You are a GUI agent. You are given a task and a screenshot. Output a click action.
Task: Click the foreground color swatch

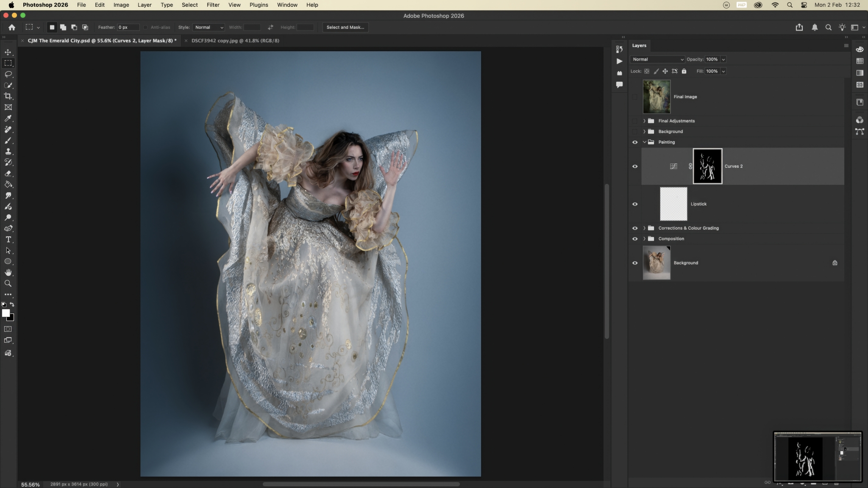coord(6,313)
